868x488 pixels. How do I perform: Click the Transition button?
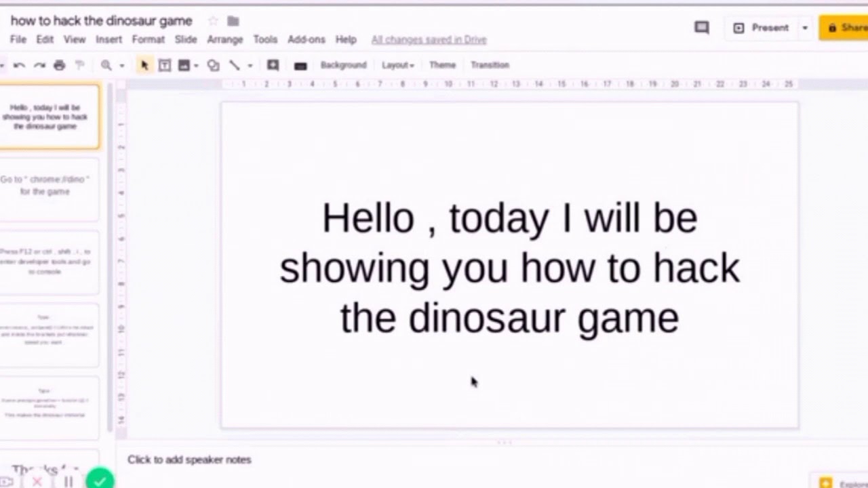click(x=490, y=65)
